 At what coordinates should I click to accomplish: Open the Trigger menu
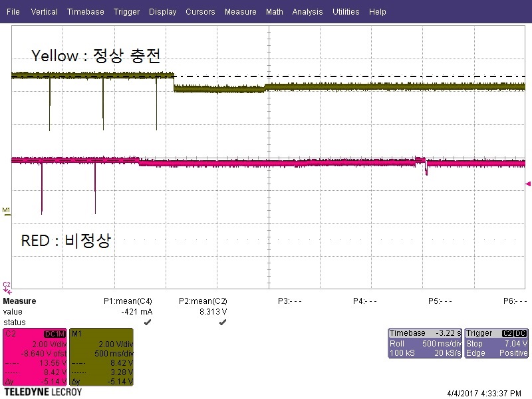tap(126, 11)
